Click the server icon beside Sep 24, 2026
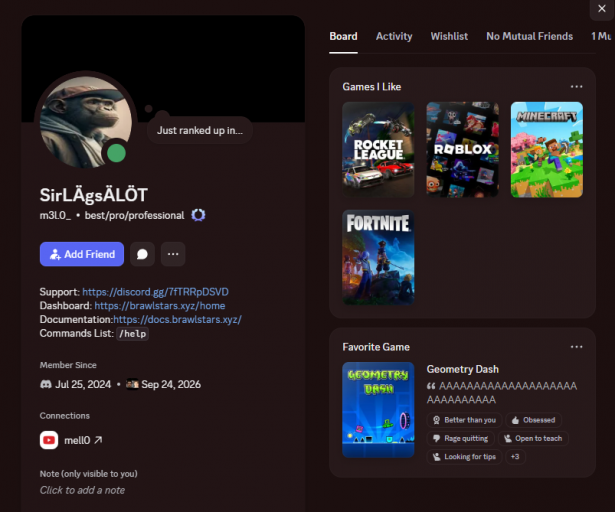This screenshot has width=615, height=512. [x=132, y=384]
